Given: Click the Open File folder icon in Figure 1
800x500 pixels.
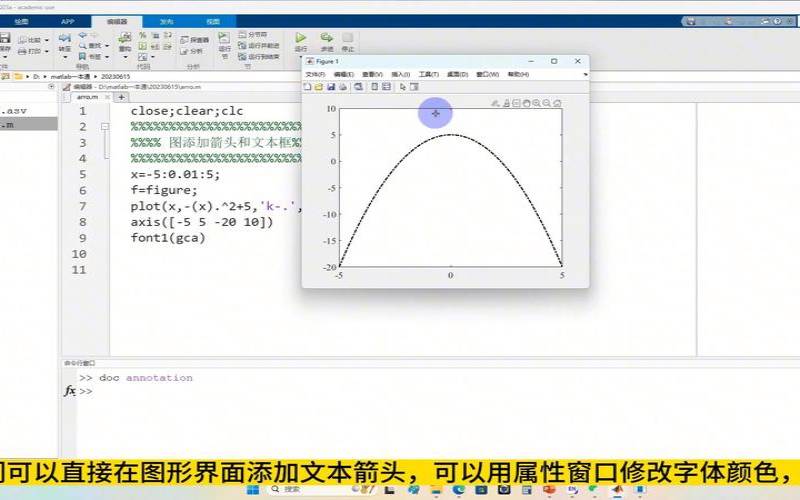Looking at the screenshot, I should pos(319,87).
